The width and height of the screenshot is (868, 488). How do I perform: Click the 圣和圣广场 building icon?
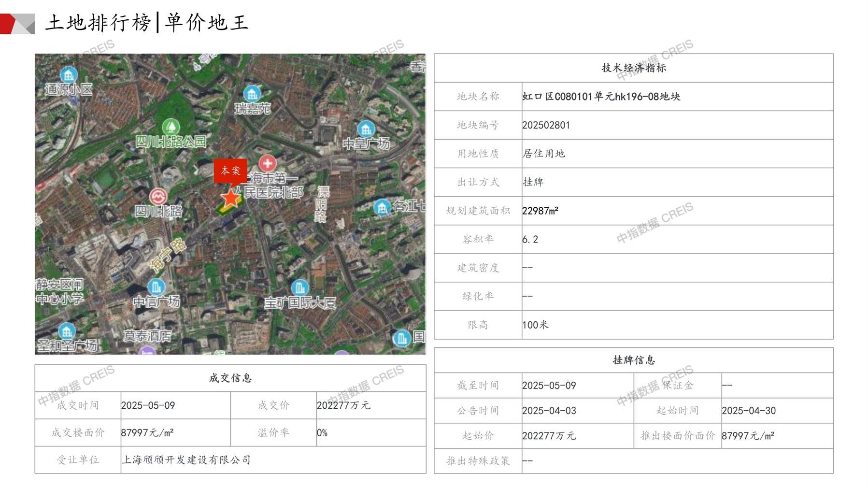click(67, 331)
